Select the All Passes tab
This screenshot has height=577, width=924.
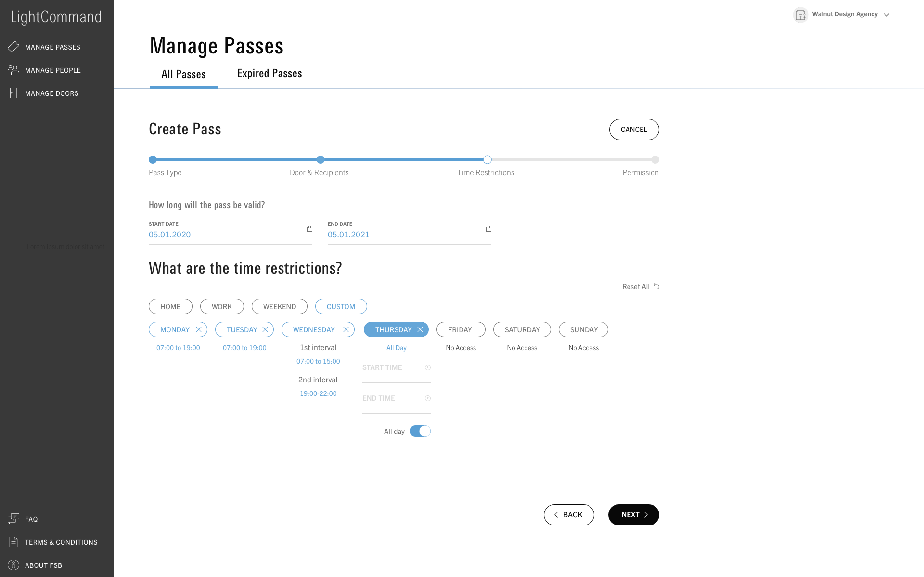click(183, 74)
